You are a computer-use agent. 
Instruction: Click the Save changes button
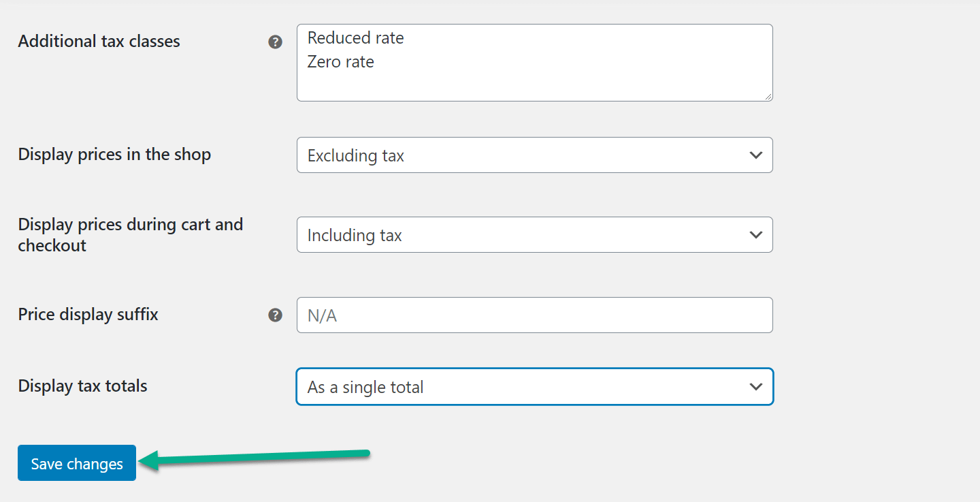(x=77, y=463)
